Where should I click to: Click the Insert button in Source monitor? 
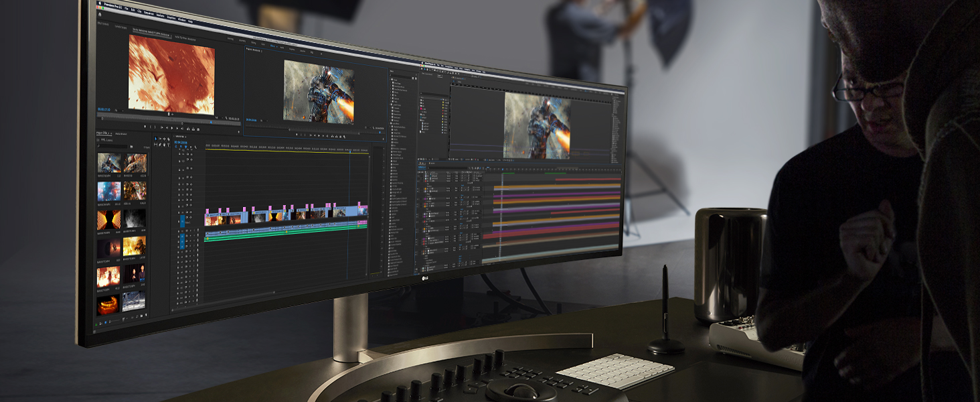pyautogui.click(x=188, y=129)
